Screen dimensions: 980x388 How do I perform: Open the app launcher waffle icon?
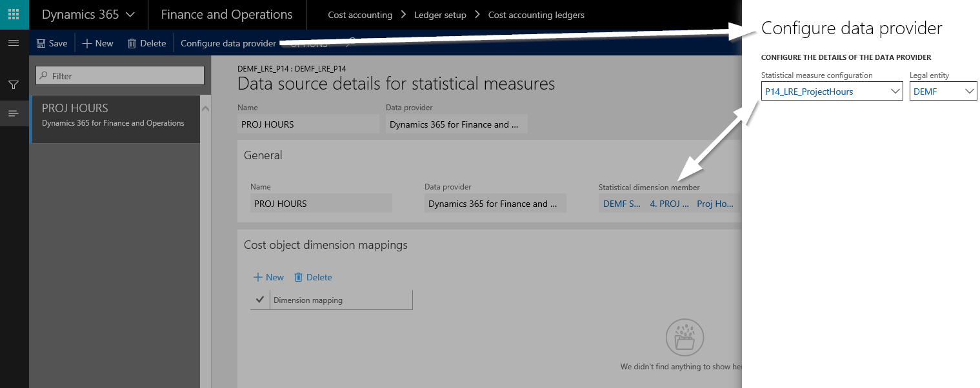click(x=14, y=14)
